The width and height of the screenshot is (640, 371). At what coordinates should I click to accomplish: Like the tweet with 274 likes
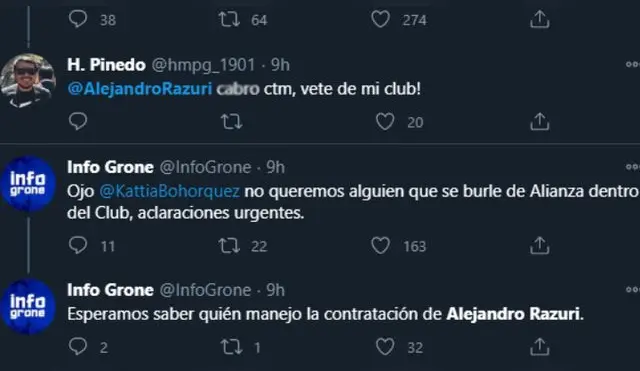point(380,19)
